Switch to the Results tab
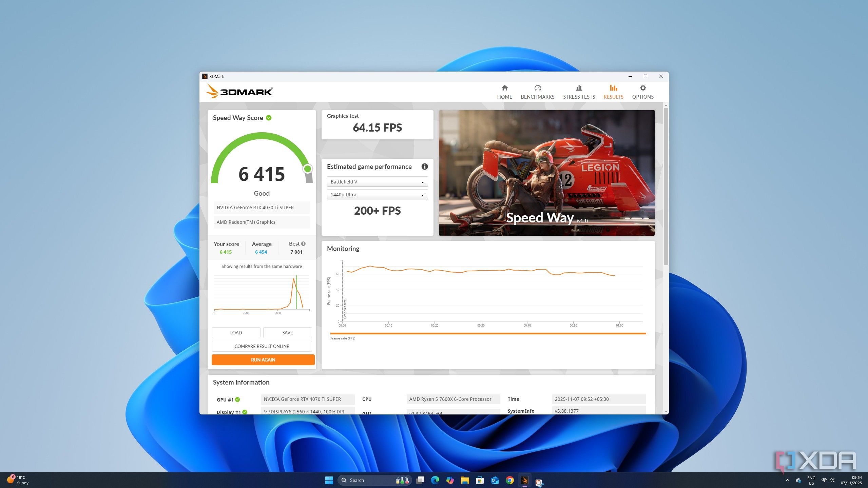The image size is (868, 488). tap(613, 92)
